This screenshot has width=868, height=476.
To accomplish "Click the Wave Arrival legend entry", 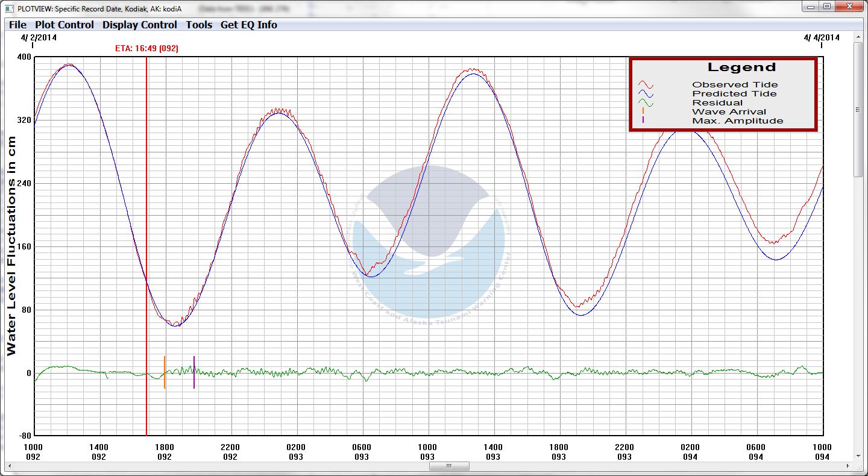I will [729, 111].
